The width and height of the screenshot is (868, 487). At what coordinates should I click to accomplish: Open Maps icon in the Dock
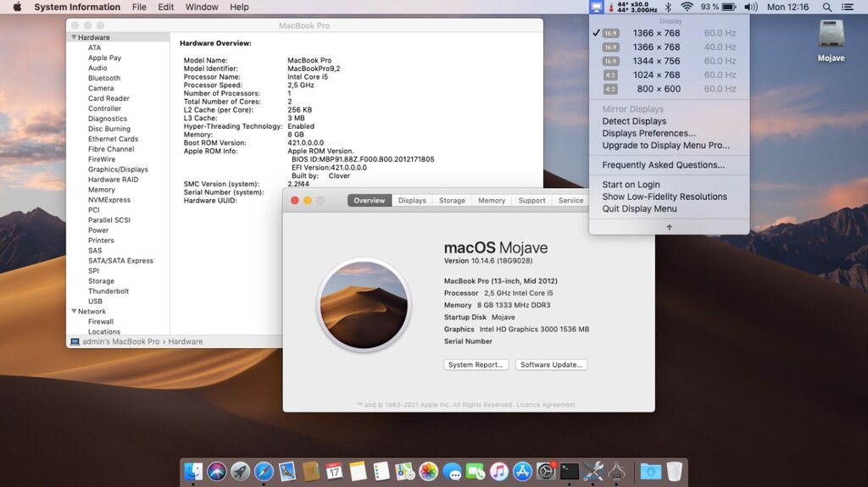tap(404, 472)
